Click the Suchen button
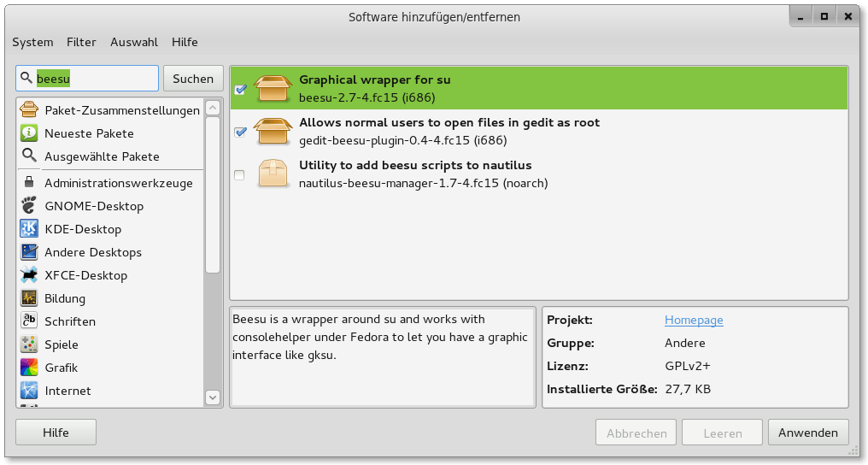The width and height of the screenshot is (868, 465). (193, 79)
